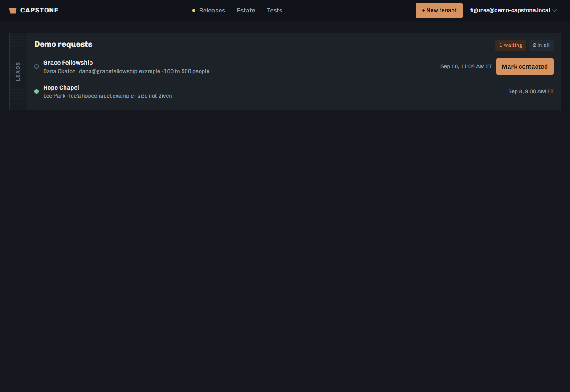Click the CAPSTONE brand name

click(39, 10)
